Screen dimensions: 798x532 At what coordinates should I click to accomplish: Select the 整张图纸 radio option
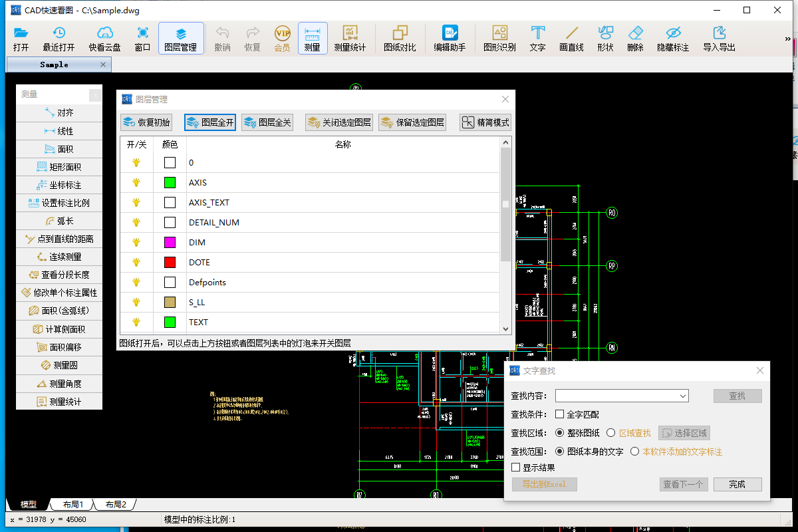pyautogui.click(x=559, y=433)
